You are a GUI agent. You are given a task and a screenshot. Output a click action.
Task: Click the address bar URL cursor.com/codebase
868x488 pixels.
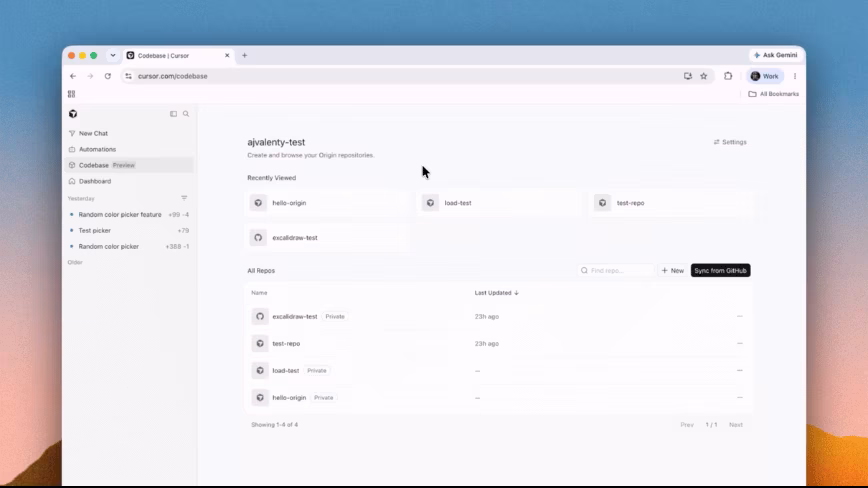point(173,76)
